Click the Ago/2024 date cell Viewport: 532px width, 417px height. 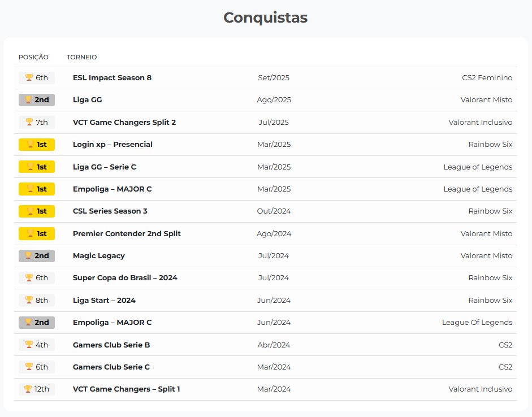coord(274,233)
